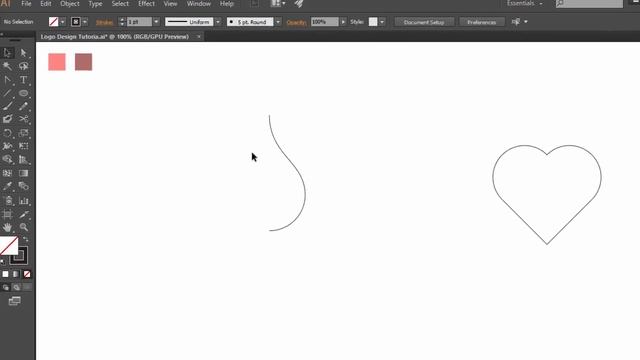Click the light pink square swatch on canvas
Image resolution: width=640 pixels, height=360 pixels.
tap(57, 62)
